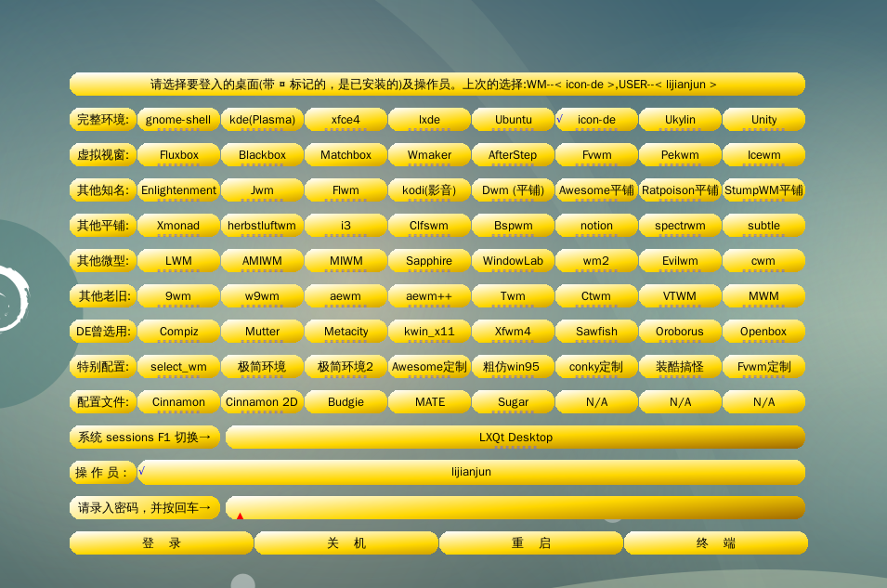Select LWM micro window manager
887x588 pixels.
(x=178, y=261)
